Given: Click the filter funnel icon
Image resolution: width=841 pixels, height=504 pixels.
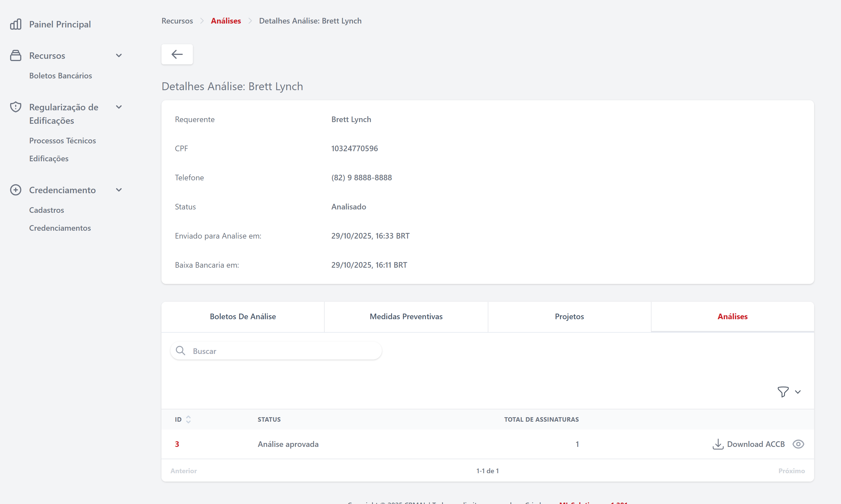Looking at the screenshot, I should click(x=783, y=392).
